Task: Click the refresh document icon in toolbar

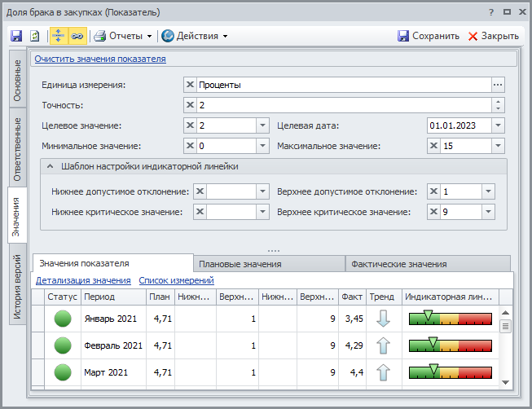Action: coord(35,36)
